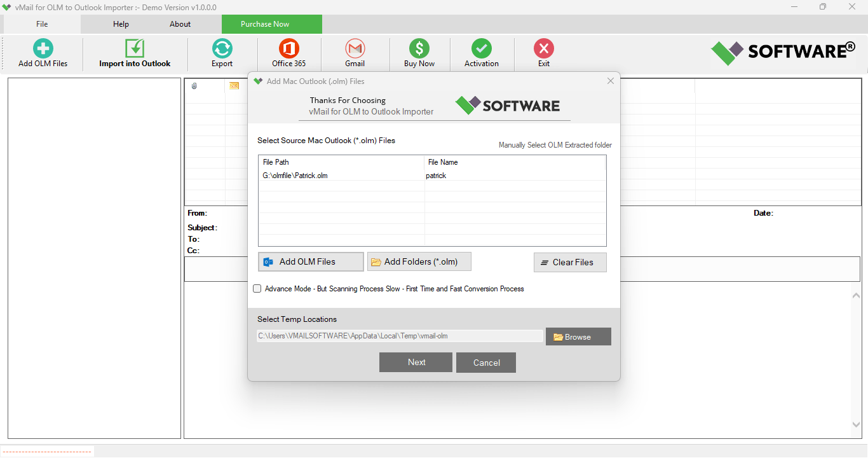The image size is (868, 458).
Task: Click Import into Outlook toolbar icon
Action: point(135,53)
